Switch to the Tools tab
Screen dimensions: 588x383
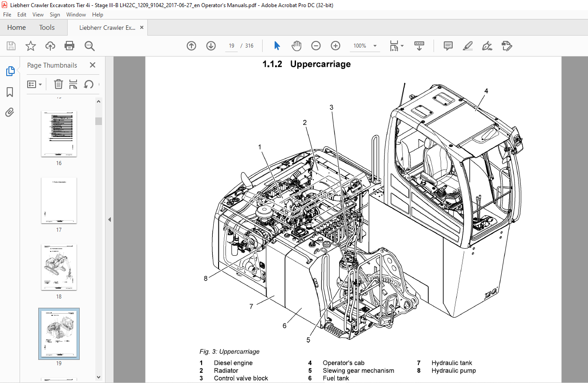coord(47,28)
